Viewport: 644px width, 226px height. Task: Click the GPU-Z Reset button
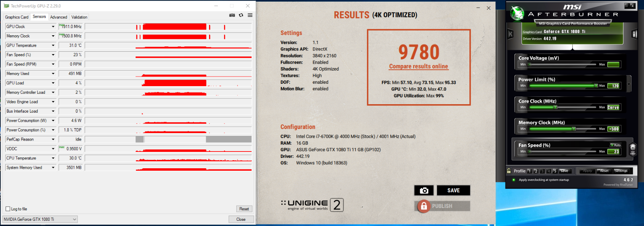(244, 209)
